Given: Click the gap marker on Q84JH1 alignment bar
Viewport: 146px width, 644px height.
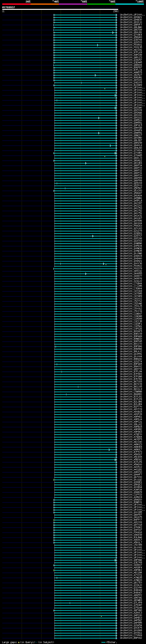Looking at the screenshot, I should 113,32.
